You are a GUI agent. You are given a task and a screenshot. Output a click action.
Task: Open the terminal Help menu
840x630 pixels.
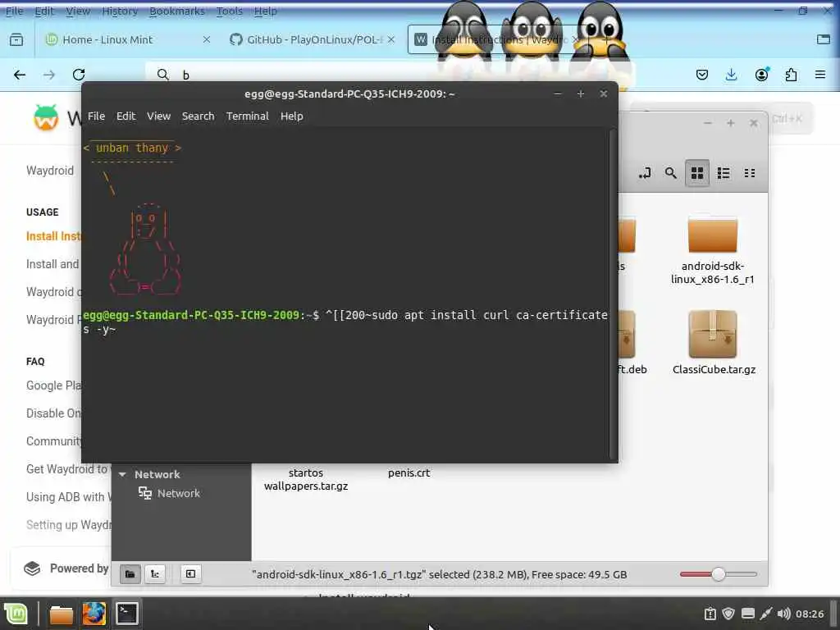pyautogui.click(x=292, y=116)
